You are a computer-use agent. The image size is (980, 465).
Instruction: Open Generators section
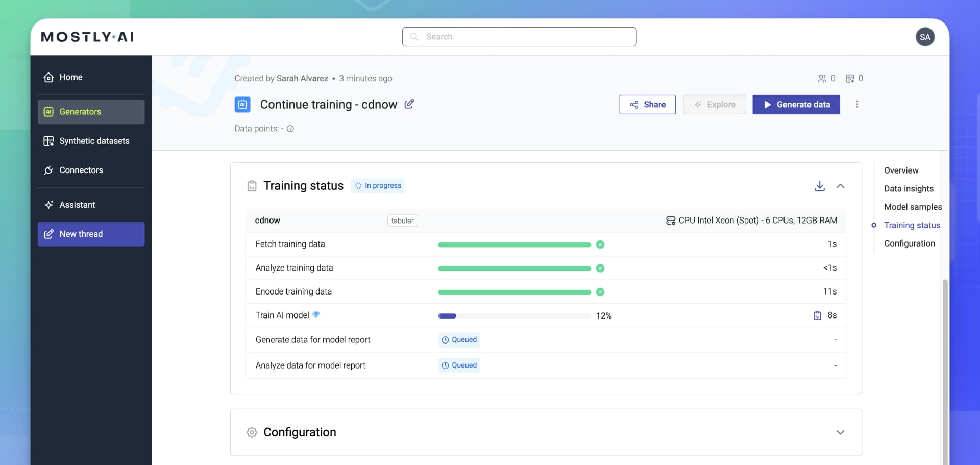91,112
